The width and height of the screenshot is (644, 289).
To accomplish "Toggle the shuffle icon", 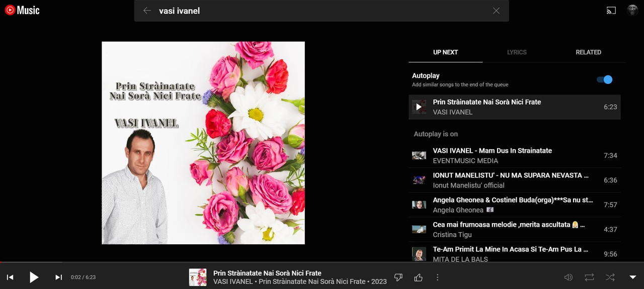I will pos(610,277).
